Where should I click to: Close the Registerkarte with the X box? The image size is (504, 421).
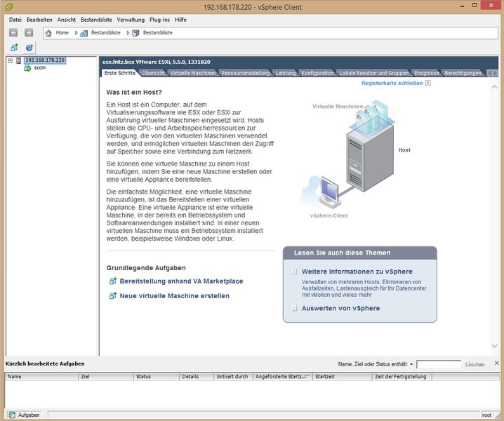point(427,83)
